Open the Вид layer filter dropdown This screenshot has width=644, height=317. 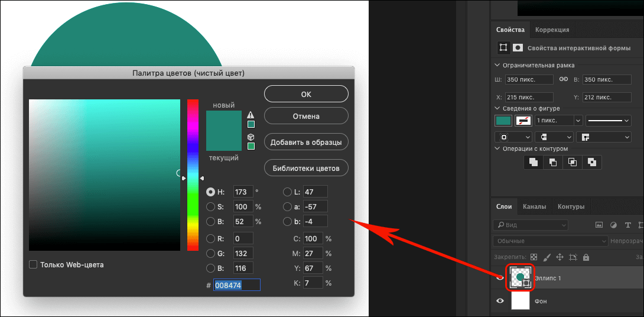530,225
